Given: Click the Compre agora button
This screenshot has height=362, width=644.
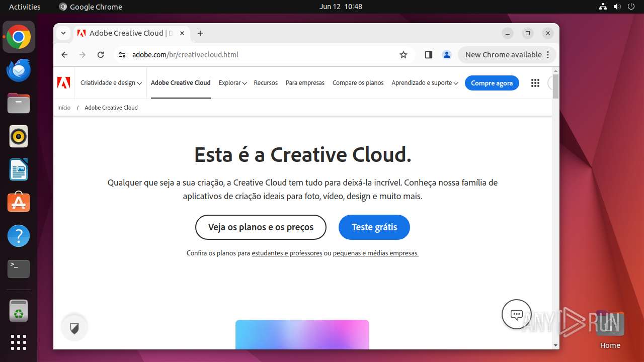Looking at the screenshot, I should click(x=492, y=83).
